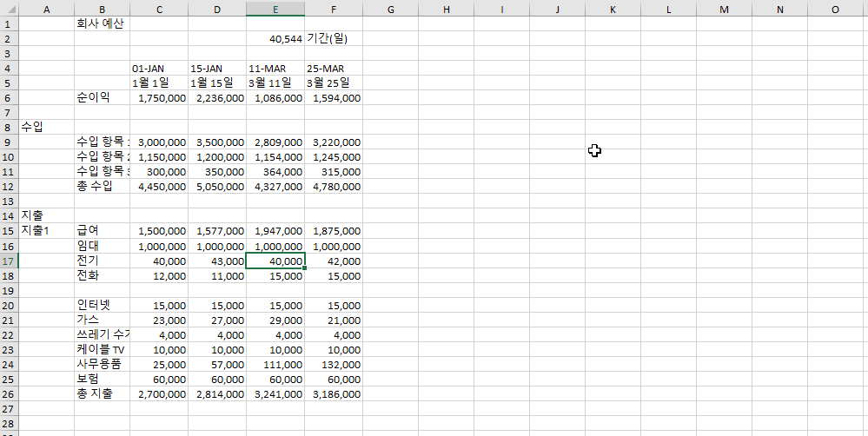The image size is (868, 436).
Task: Select the '01-JAN' date cell
Action: click(159, 69)
